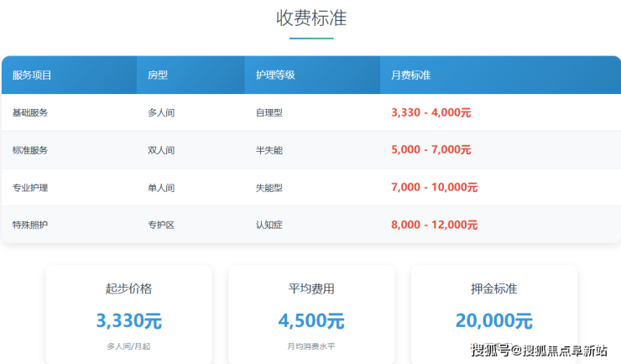The height and width of the screenshot is (364, 621).
Task: Select the 房型 column header
Action: point(158,75)
